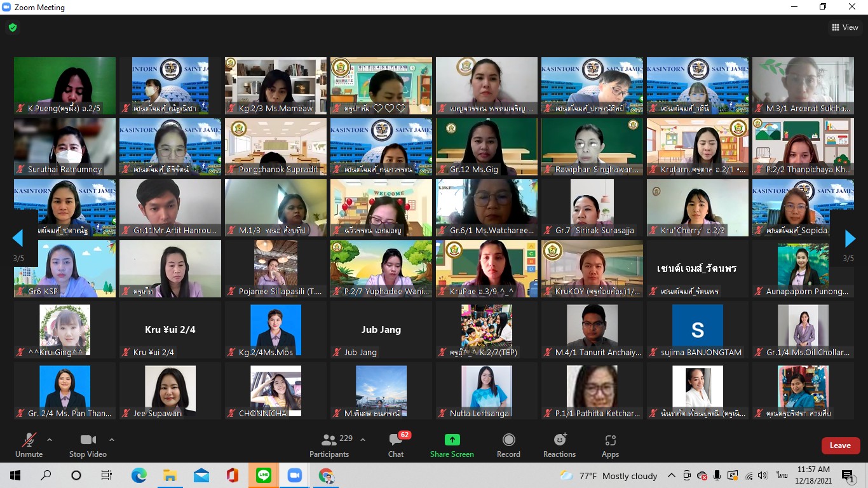Click the green encryption shield icon
The image size is (868, 488).
(13, 27)
